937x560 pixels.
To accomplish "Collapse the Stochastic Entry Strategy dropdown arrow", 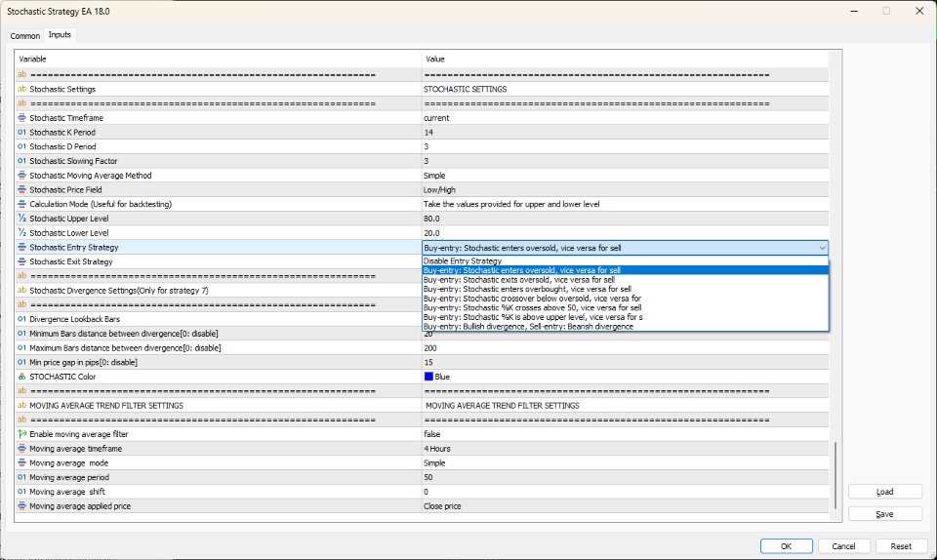I will pyautogui.click(x=822, y=248).
